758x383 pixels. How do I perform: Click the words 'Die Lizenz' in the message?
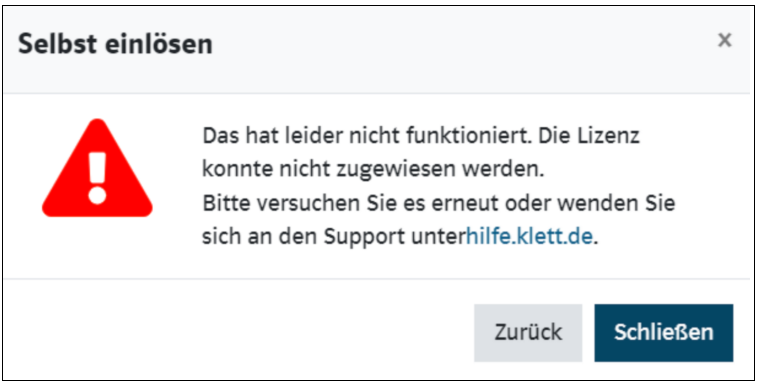(589, 136)
